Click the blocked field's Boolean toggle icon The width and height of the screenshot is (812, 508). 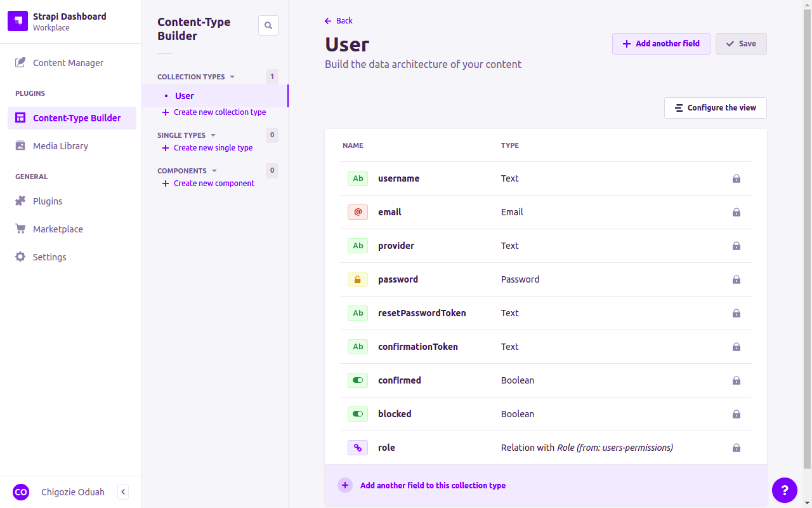tap(358, 414)
